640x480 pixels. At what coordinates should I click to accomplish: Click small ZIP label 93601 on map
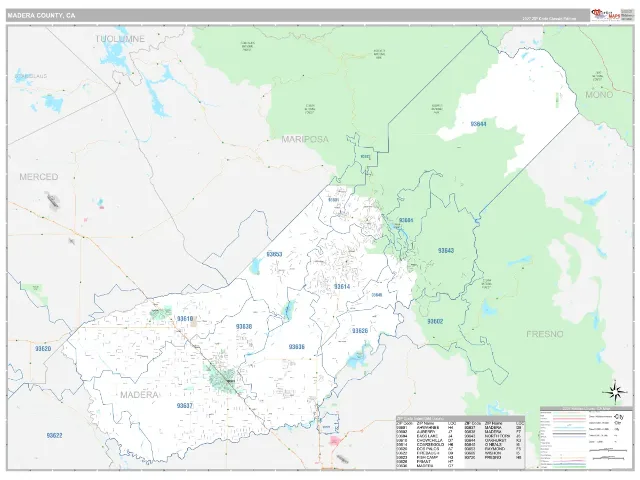tap(333, 200)
